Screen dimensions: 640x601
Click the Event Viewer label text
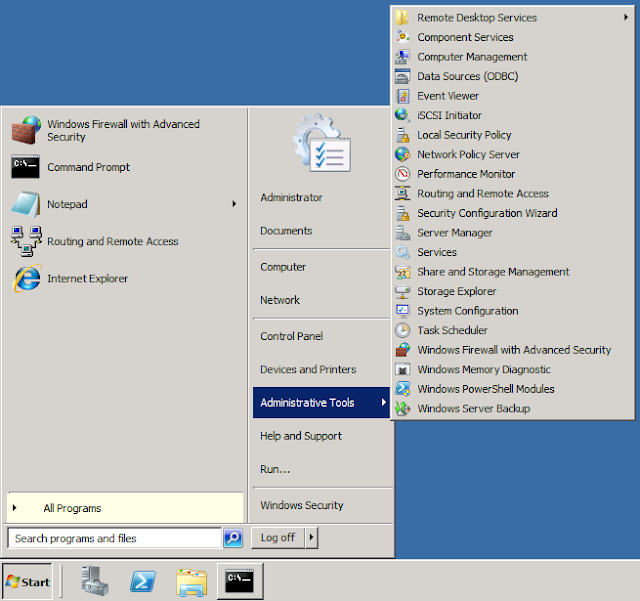[x=448, y=96]
